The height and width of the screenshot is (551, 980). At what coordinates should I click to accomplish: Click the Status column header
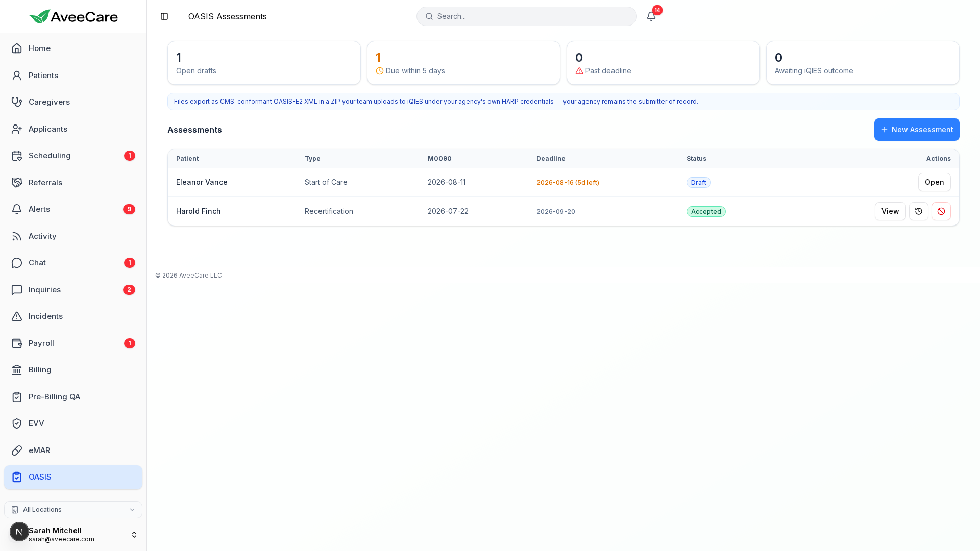[x=696, y=159]
